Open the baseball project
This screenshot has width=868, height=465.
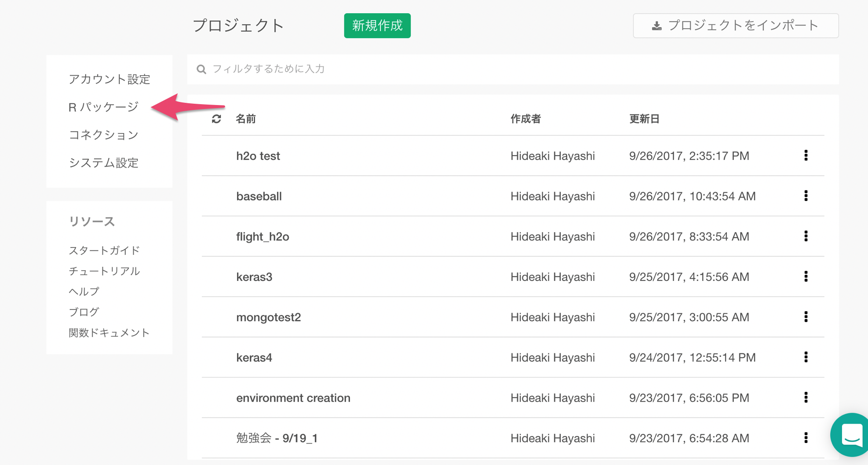(259, 196)
